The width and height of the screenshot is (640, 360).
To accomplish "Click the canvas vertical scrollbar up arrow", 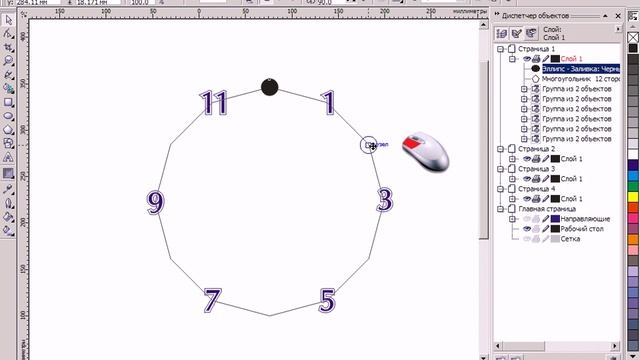I will click(x=484, y=25).
